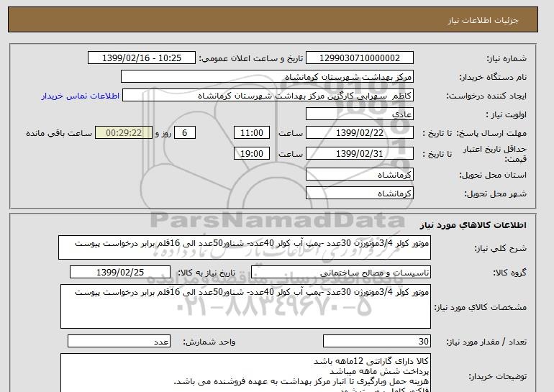
Task: Click the label ایجاد کننده درخواست
Action: (x=486, y=96)
